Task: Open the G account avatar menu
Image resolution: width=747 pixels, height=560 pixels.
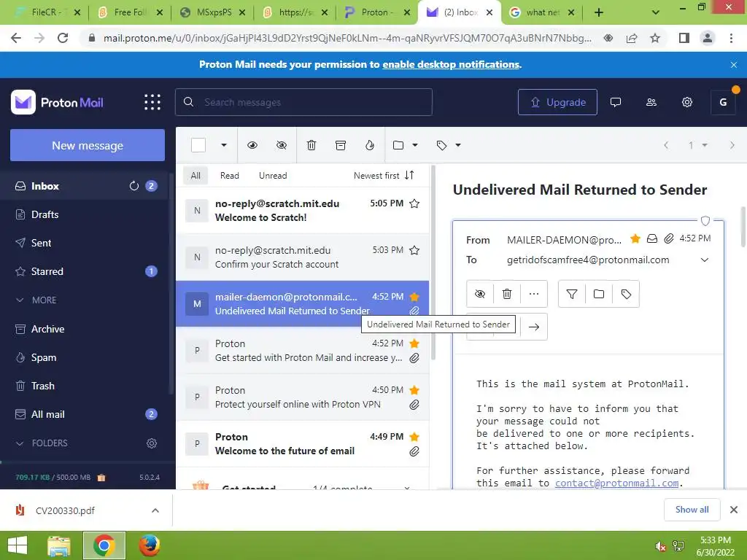Action: pos(723,102)
